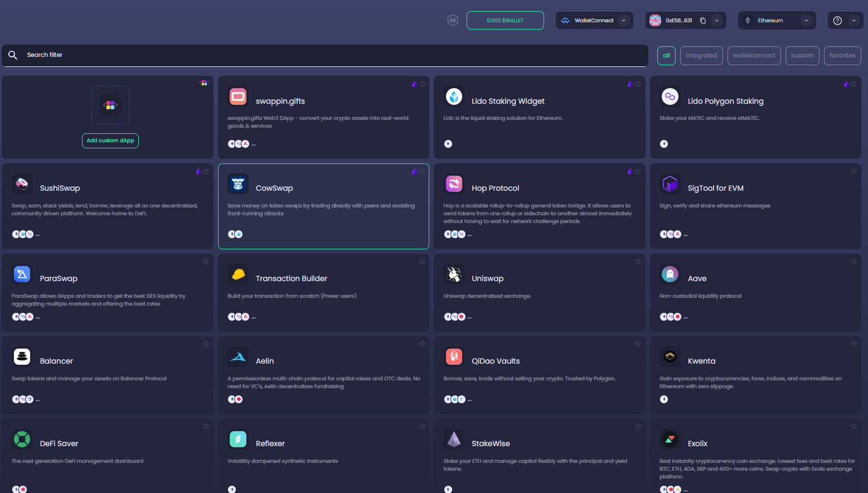Open the Lido Staking Widget logo

(454, 96)
